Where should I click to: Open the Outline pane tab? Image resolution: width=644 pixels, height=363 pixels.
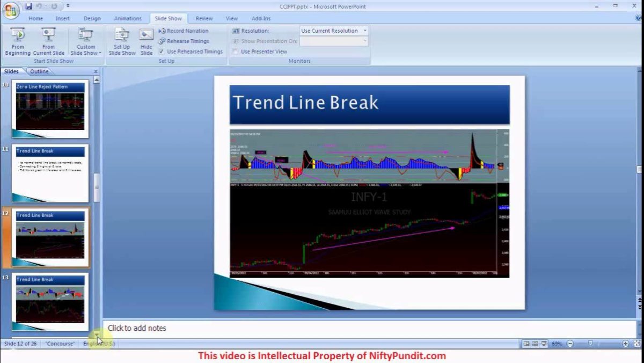(x=39, y=71)
